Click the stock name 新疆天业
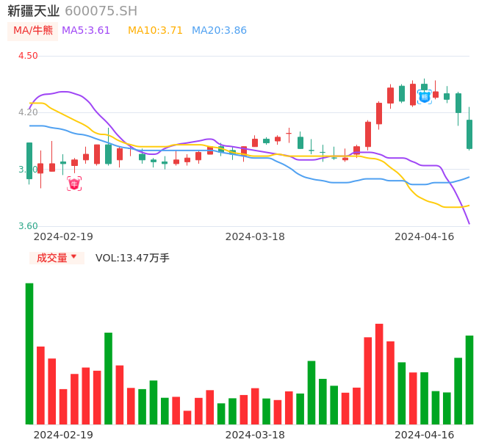504x445 pixels. click(34, 11)
